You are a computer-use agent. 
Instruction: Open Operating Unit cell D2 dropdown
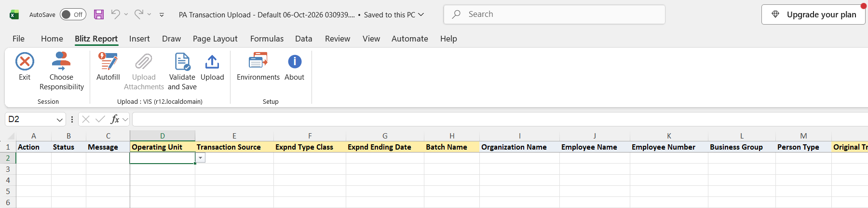point(200,158)
